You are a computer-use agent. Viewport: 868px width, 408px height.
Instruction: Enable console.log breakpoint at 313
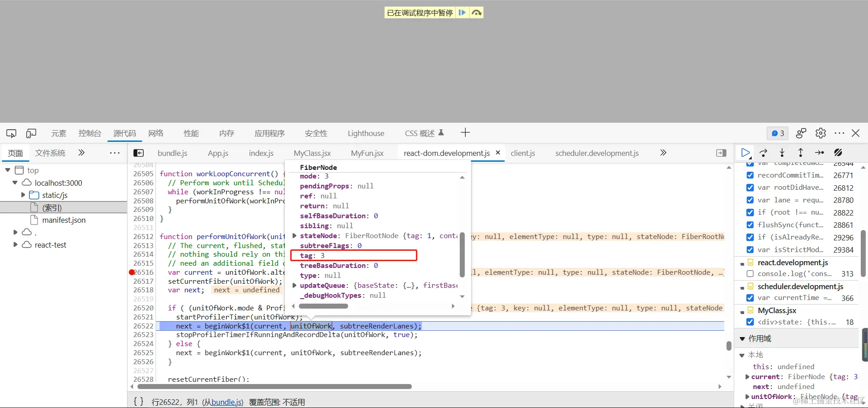(x=750, y=274)
